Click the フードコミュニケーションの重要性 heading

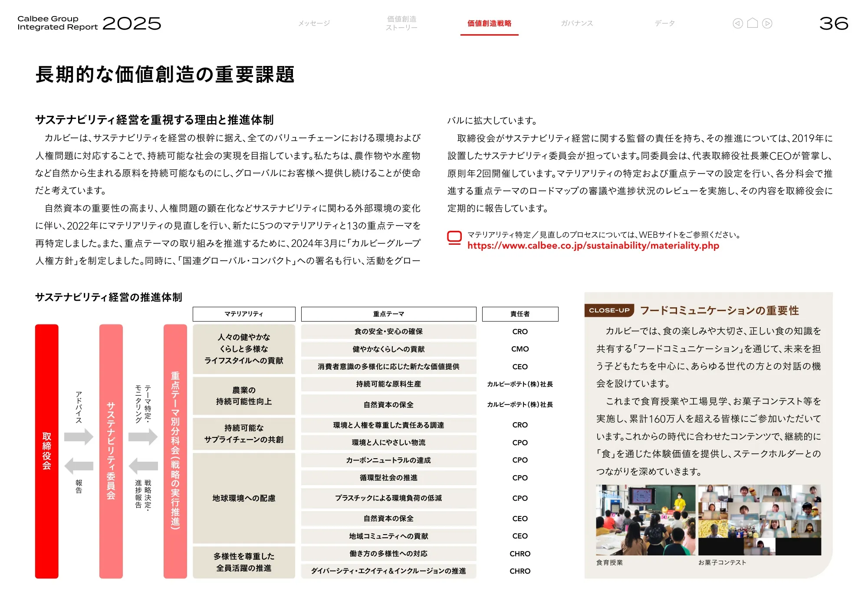click(x=720, y=311)
